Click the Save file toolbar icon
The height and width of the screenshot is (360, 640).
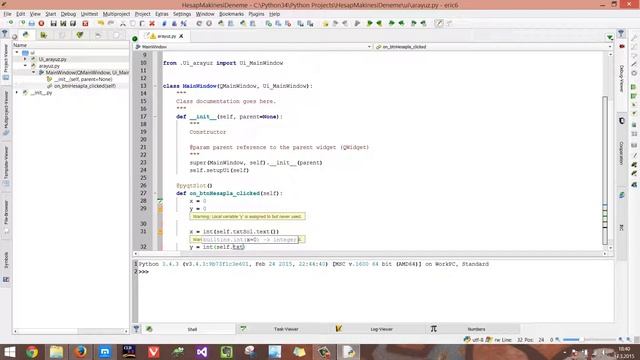53,23
